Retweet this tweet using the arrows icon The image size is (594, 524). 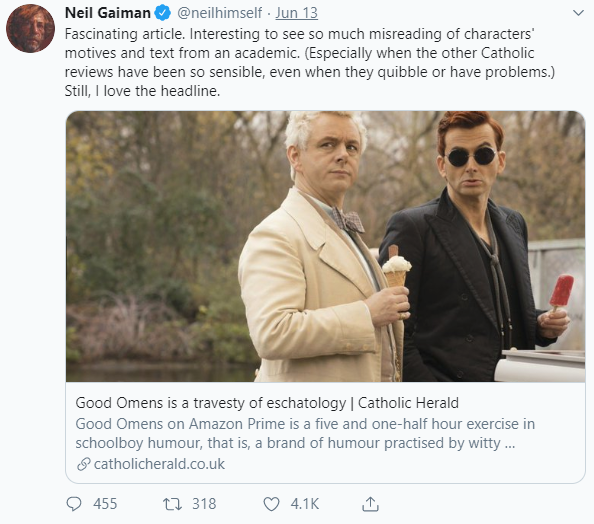(x=172, y=504)
